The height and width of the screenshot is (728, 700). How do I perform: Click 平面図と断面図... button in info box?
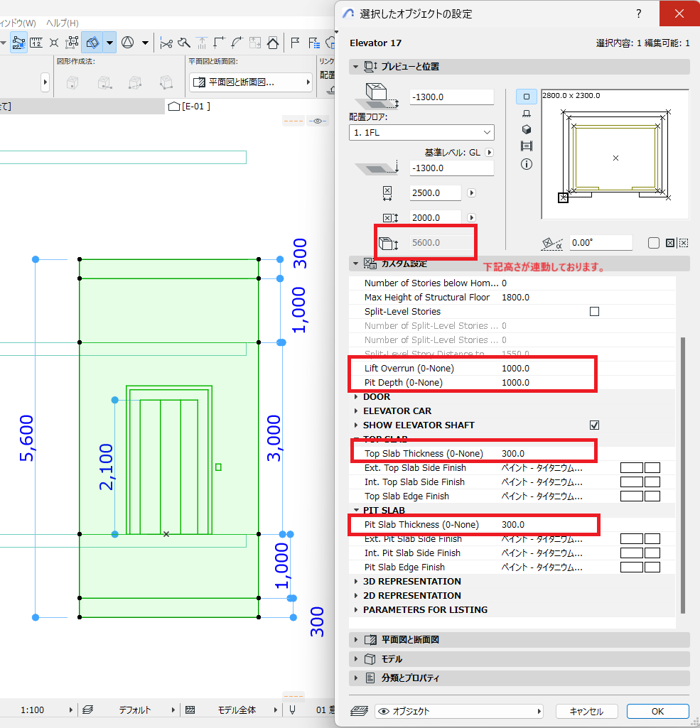(x=250, y=82)
